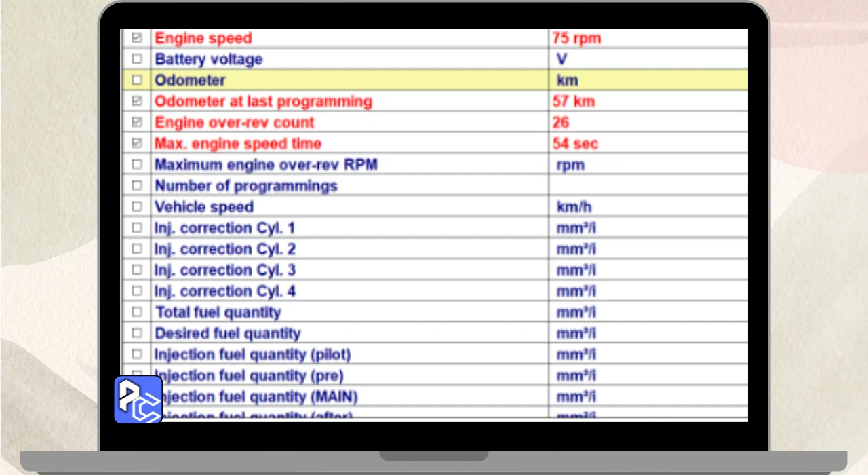Image resolution: width=868 pixels, height=475 pixels.
Task: Click the 'Engine speed' parameter label
Action: (203, 38)
